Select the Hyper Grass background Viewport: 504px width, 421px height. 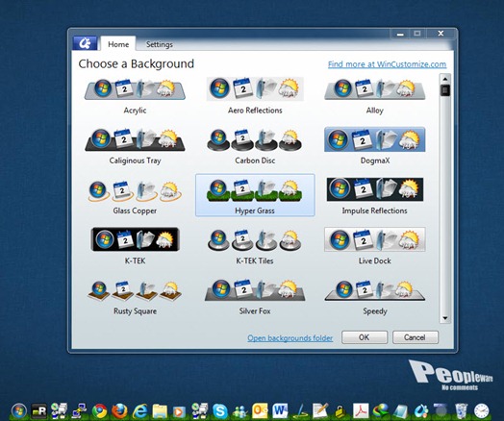click(x=255, y=195)
